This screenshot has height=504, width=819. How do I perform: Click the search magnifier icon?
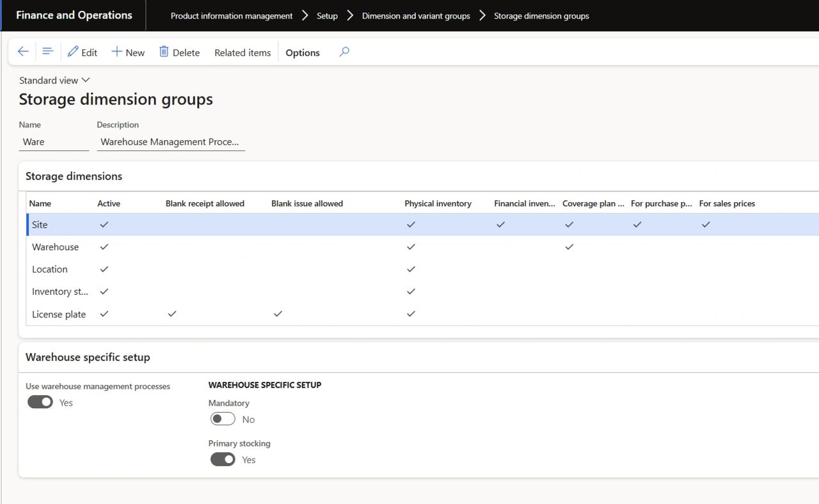pos(344,52)
